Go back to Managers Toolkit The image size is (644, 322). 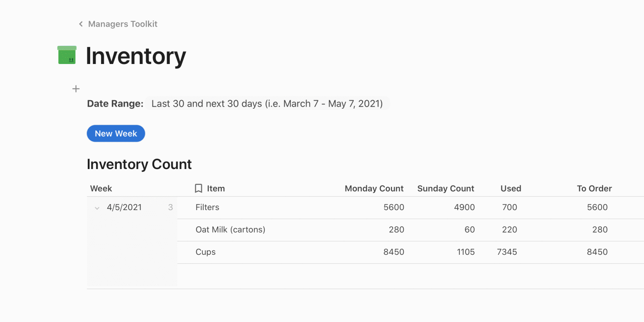[123, 24]
